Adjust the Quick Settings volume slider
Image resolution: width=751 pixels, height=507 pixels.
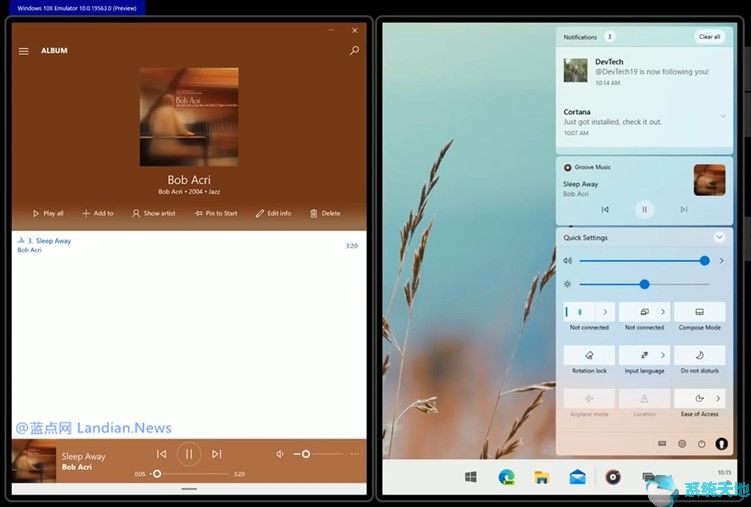[x=644, y=261]
